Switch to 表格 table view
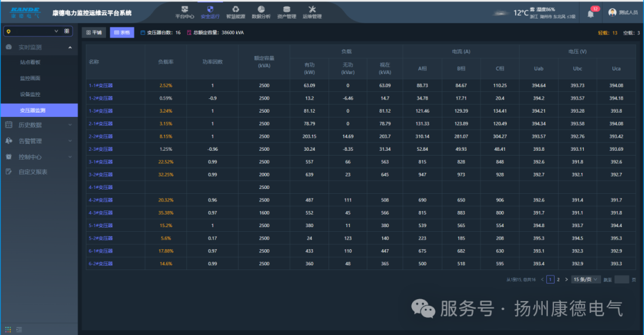The width and height of the screenshot is (644, 335). 122,33
